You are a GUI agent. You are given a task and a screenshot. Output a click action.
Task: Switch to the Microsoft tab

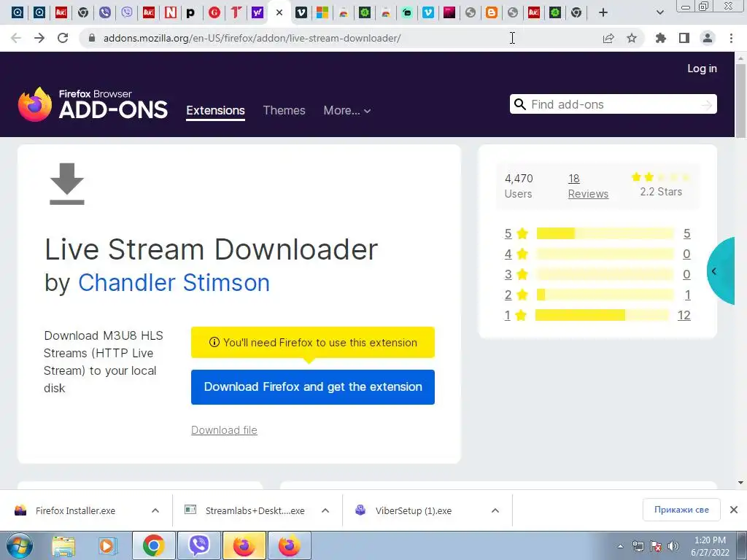tap(322, 13)
